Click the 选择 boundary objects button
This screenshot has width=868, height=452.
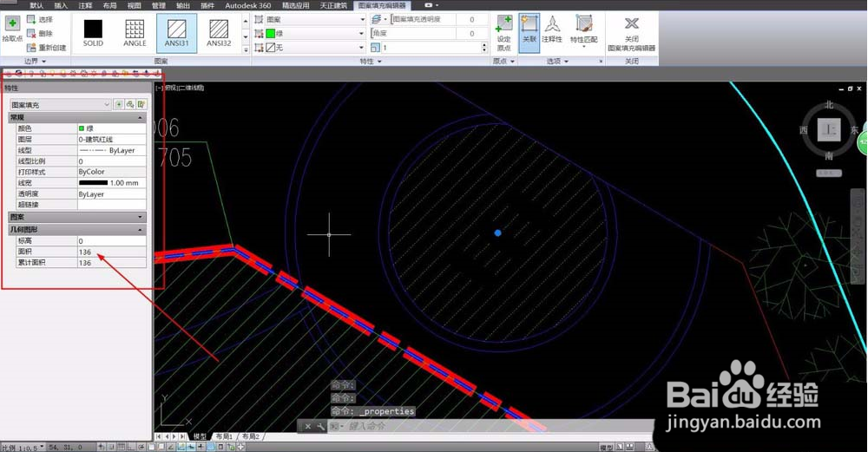(40, 19)
